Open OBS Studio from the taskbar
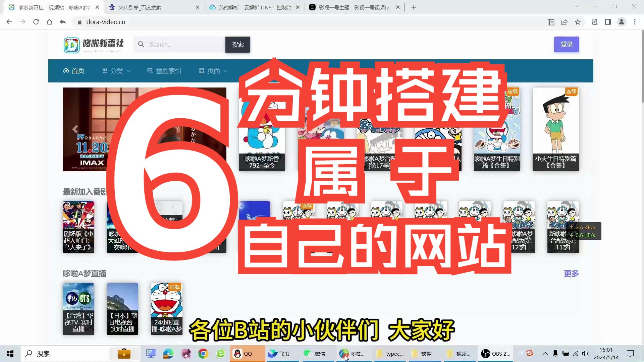The width and height of the screenshot is (644, 362). [495, 354]
